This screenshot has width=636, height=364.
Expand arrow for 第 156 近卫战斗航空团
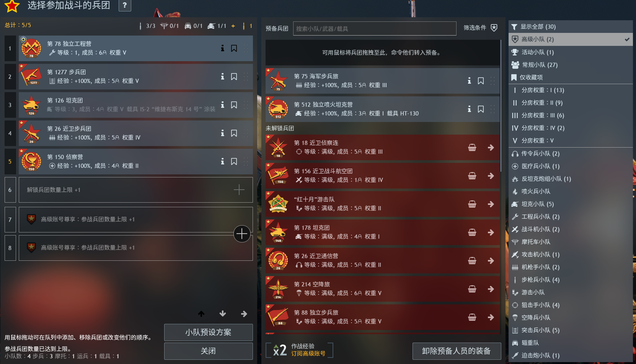click(491, 176)
